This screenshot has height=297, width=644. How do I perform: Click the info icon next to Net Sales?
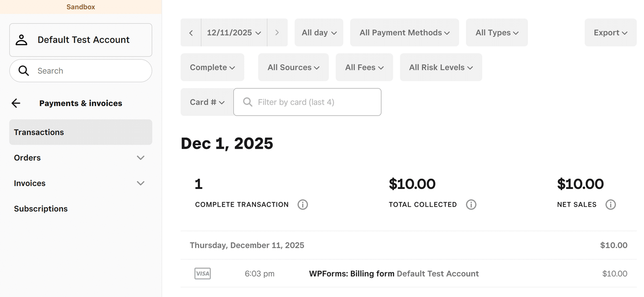click(611, 204)
